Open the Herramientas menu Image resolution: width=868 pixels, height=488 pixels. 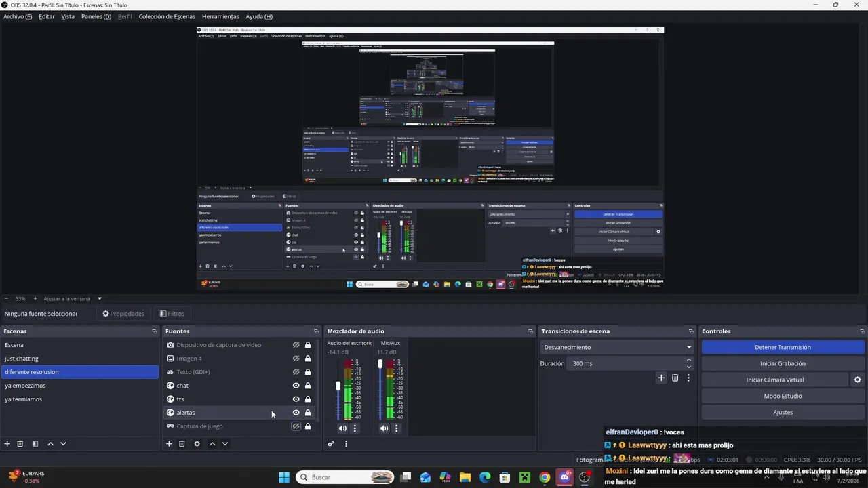click(x=220, y=16)
